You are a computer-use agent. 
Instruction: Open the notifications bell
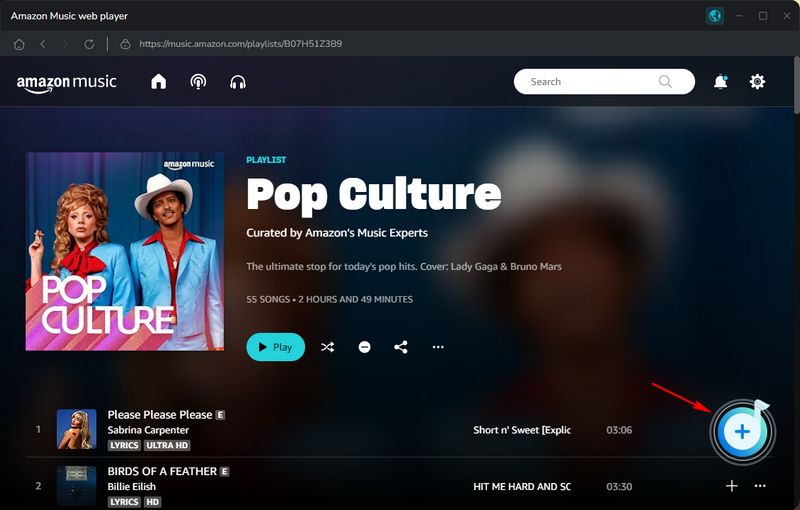click(x=720, y=82)
